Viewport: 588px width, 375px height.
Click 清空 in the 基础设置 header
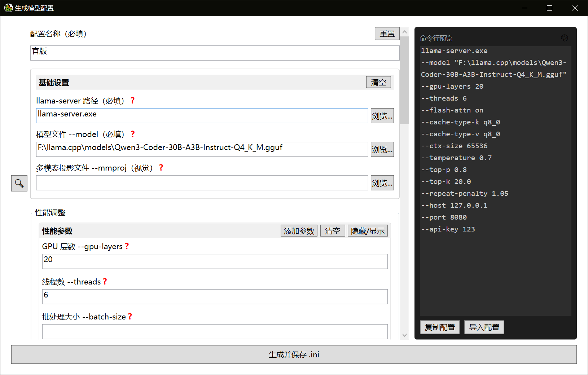378,82
